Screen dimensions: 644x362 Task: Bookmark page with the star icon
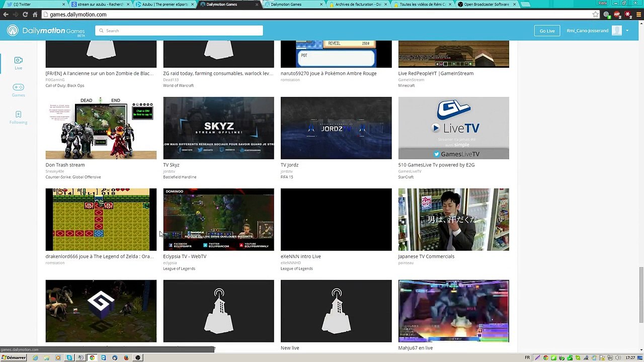pyautogui.click(x=596, y=15)
